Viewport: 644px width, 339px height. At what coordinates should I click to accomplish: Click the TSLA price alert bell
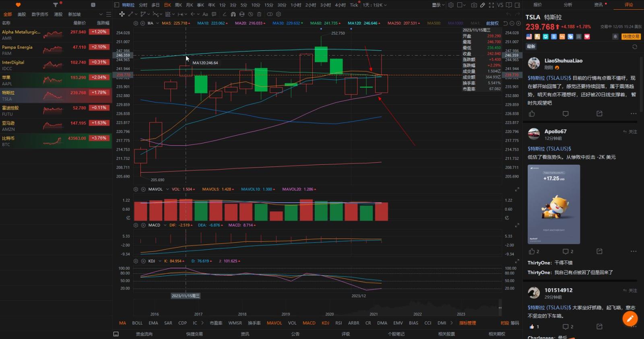(615, 37)
